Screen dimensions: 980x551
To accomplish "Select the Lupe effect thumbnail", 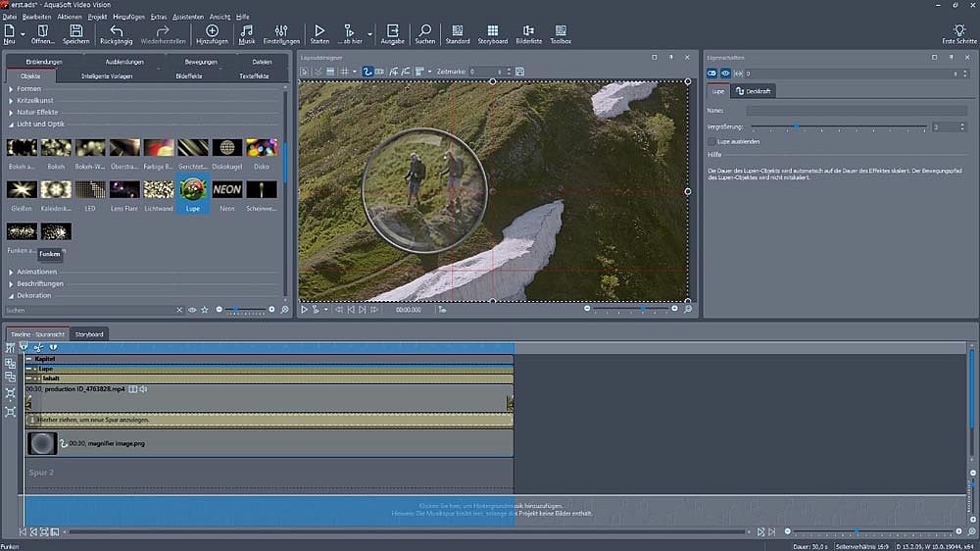I will (193, 189).
